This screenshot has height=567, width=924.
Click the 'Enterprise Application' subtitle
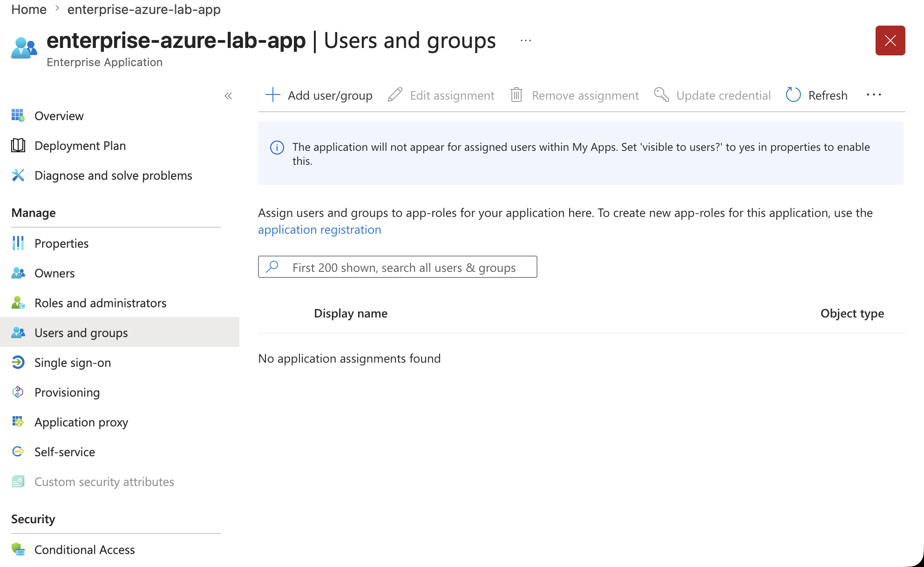pyautogui.click(x=104, y=62)
